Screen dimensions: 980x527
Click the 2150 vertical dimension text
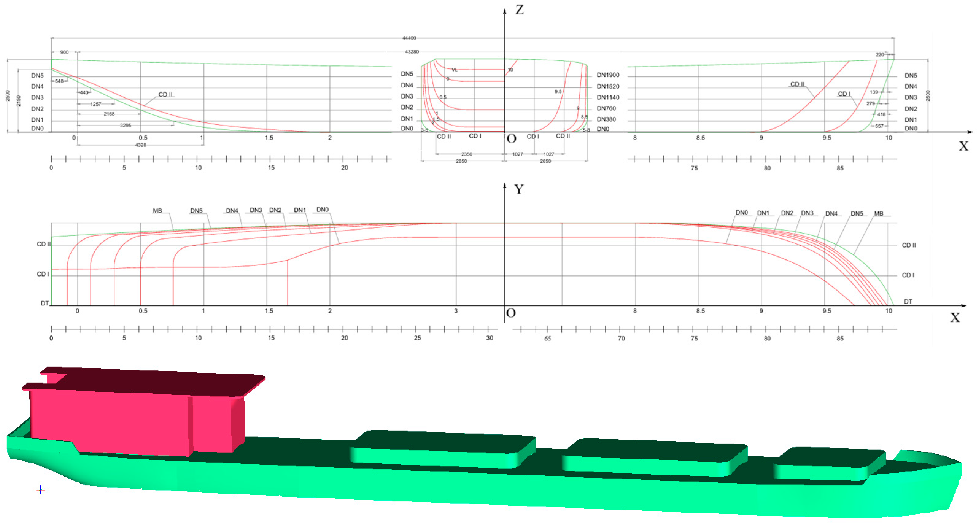19,100
